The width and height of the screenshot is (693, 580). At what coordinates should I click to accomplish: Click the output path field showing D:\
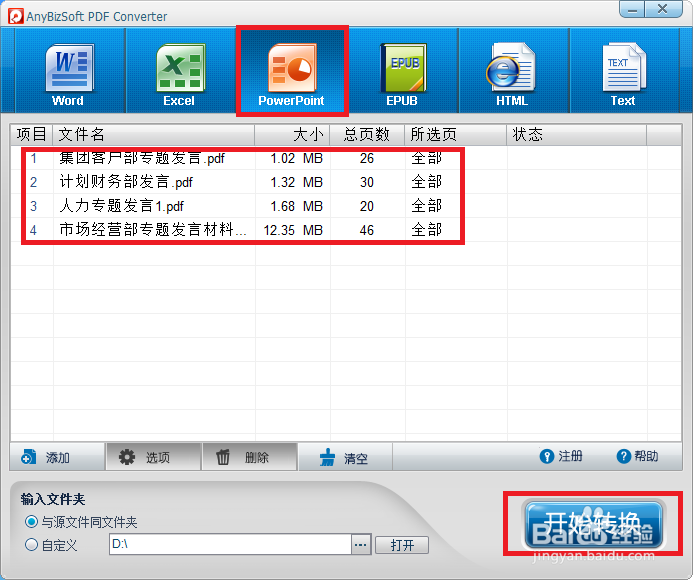(230, 544)
